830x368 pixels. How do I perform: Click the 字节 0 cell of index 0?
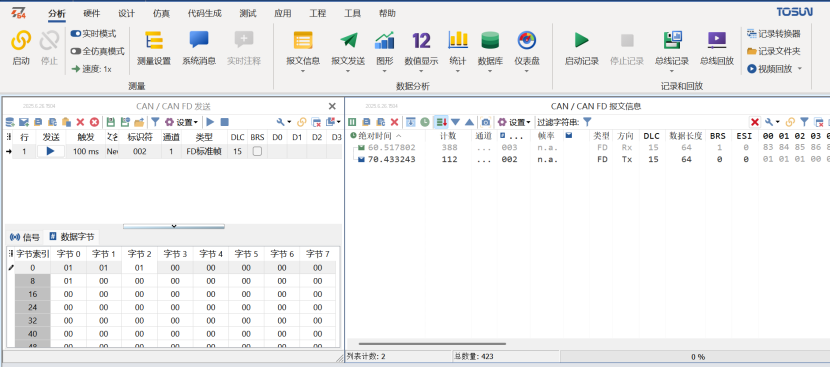[68, 268]
